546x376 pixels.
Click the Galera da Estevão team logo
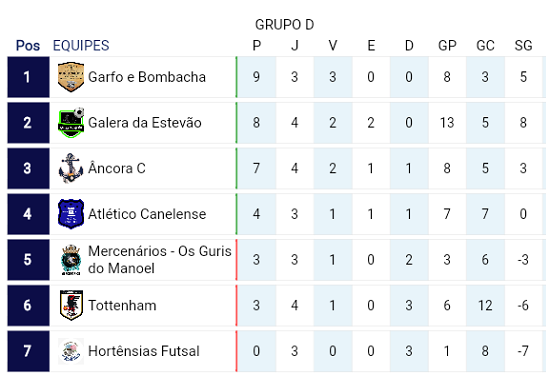click(x=71, y=123)
